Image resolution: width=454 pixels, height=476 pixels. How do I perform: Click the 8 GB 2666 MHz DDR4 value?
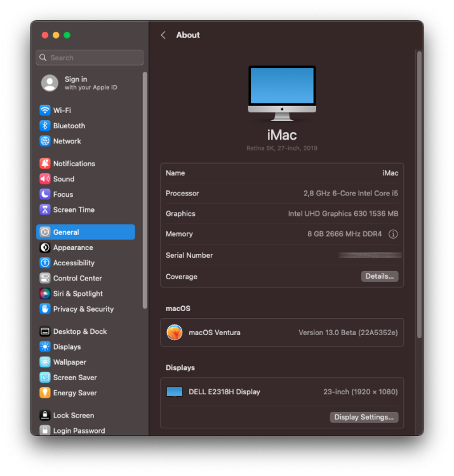coord(344,234)
